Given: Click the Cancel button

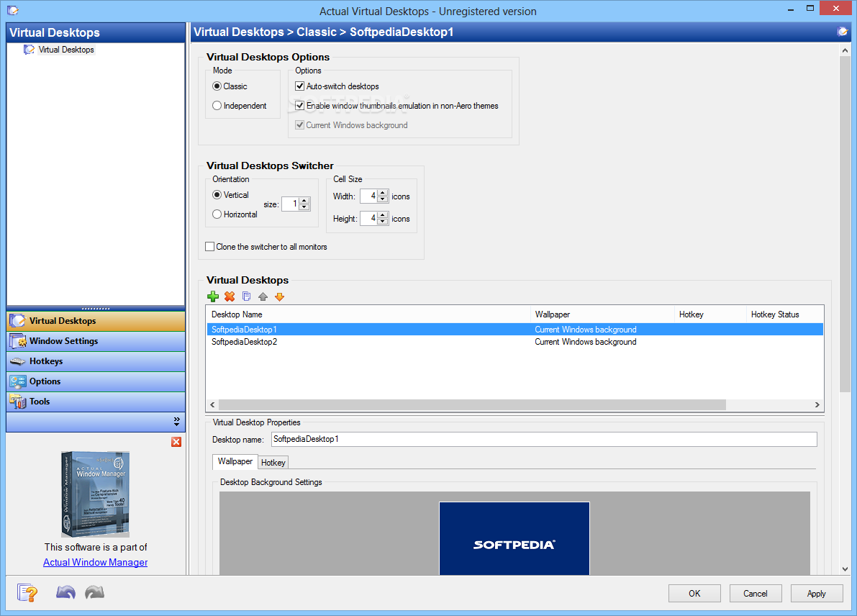Looking at the screenshot, I should (x=756, y=593).
